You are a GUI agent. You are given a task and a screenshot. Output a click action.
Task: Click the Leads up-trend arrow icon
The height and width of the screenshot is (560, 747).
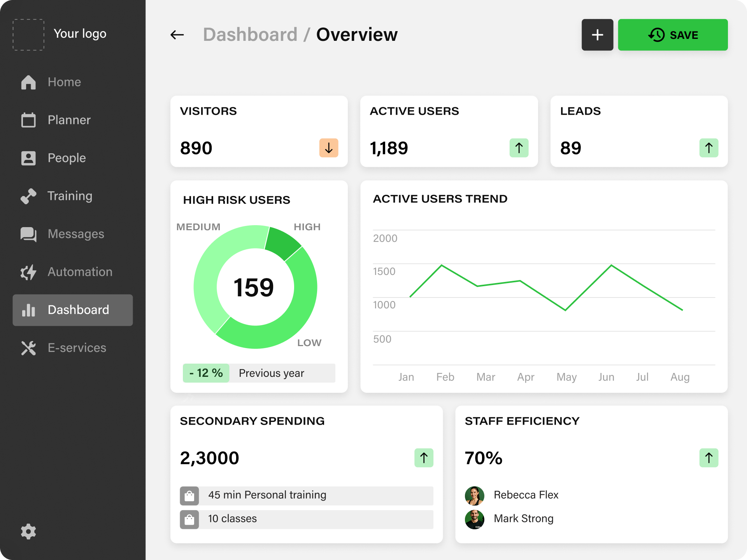tap(708, 148)
